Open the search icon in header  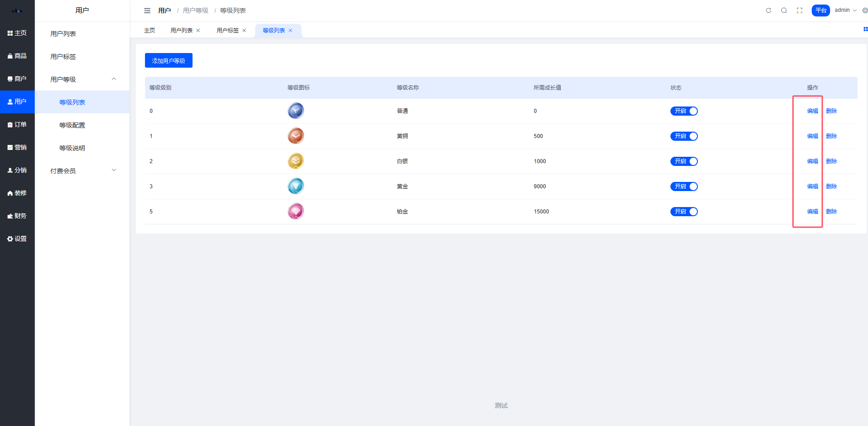point(784,11)
